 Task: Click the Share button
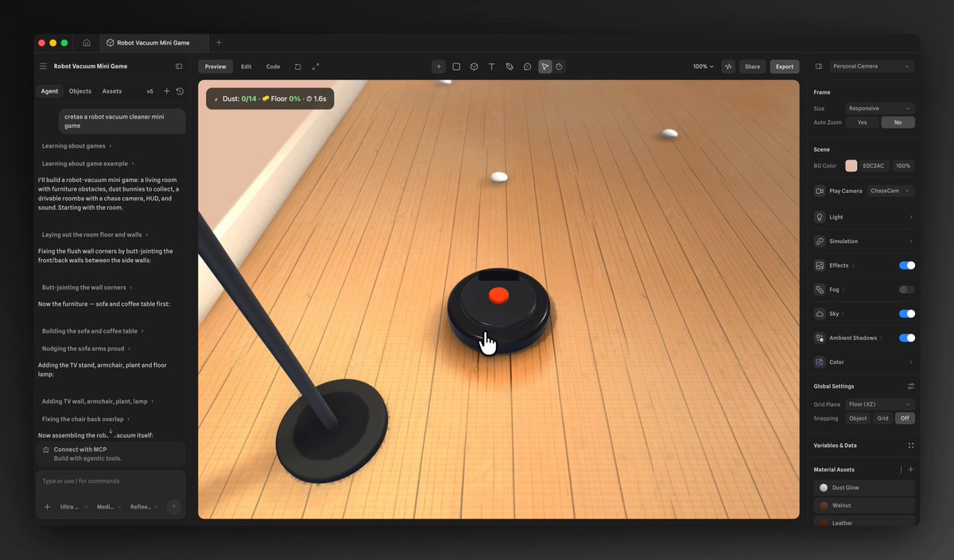tap(752, 67)
